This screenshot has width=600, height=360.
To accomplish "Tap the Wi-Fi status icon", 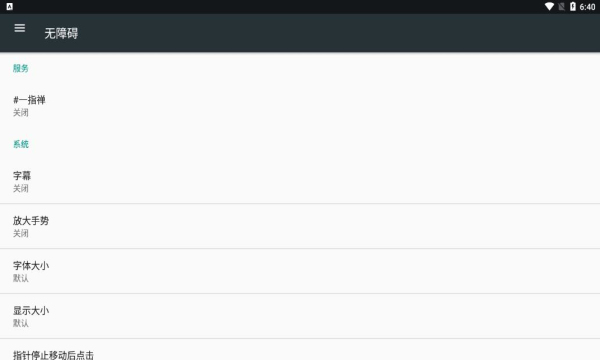I will (x=549, y=7).
